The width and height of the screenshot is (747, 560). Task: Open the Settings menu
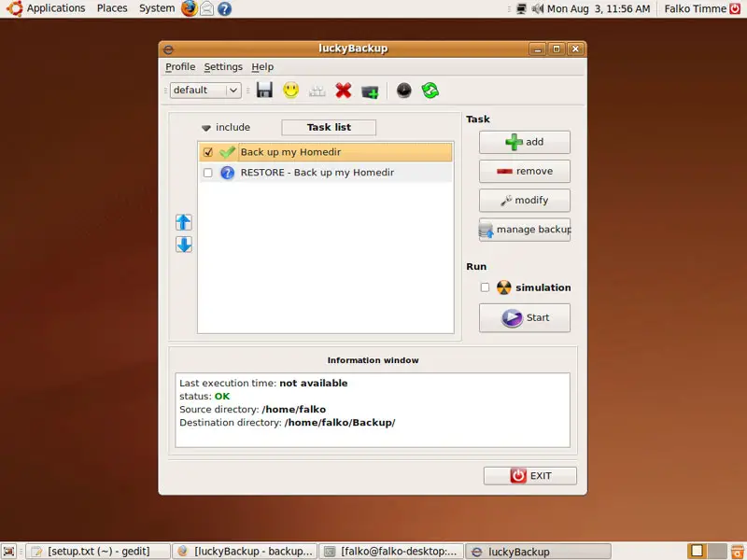(223, 66)
